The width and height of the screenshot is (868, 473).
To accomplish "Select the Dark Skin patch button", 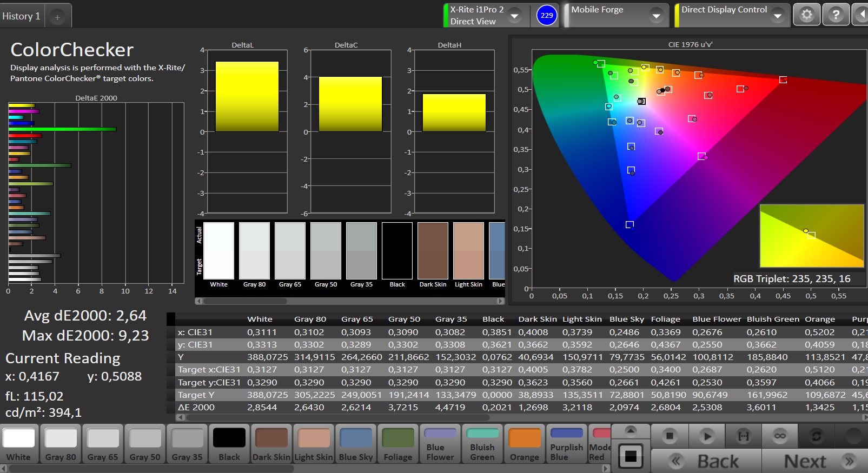I will 271,444.
